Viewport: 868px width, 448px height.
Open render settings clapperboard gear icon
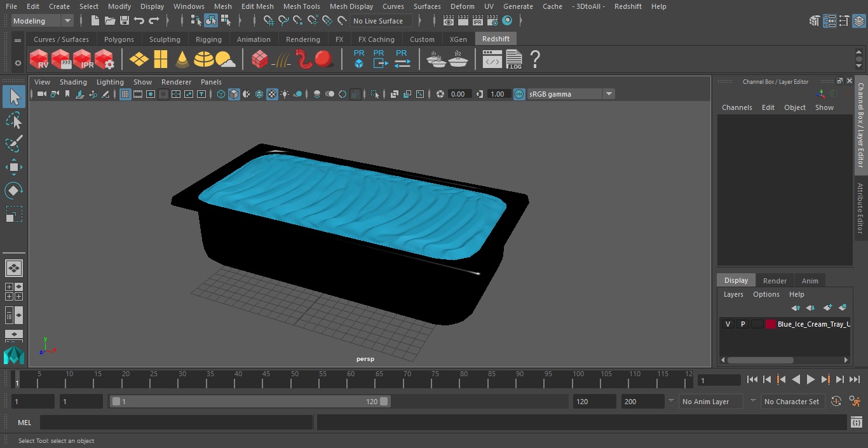[x=492, y=21]
